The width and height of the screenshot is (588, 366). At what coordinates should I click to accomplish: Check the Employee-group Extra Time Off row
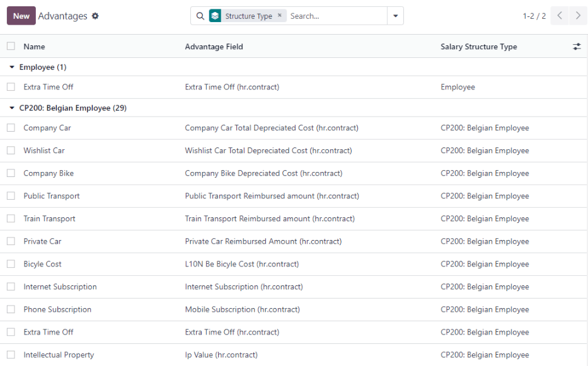click(11, 87)
